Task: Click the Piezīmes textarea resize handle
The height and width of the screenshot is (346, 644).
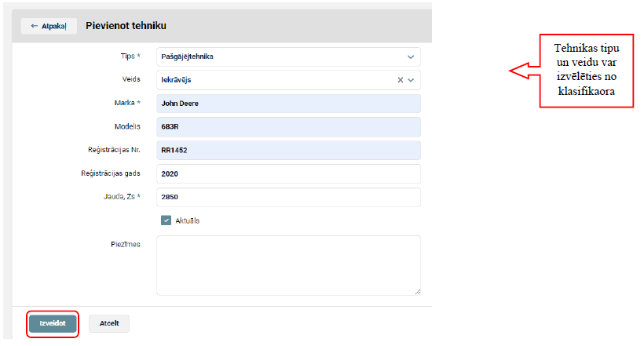Action: 417,291
